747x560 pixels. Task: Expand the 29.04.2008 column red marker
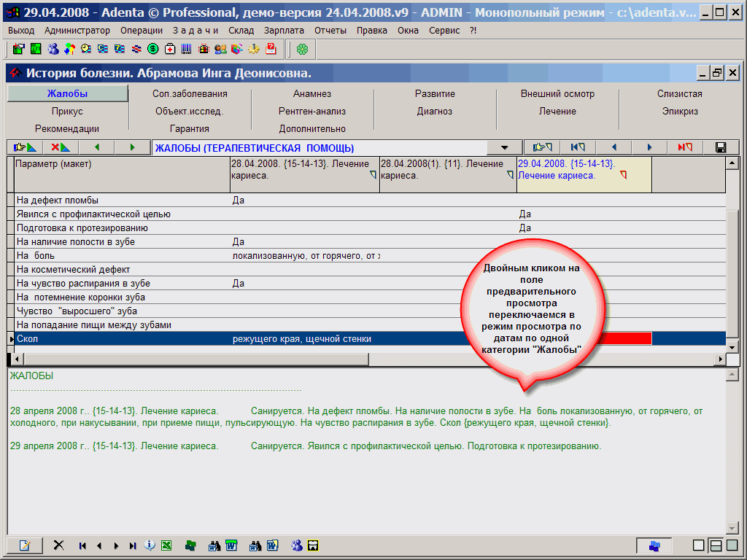click(x=623, y=176)
